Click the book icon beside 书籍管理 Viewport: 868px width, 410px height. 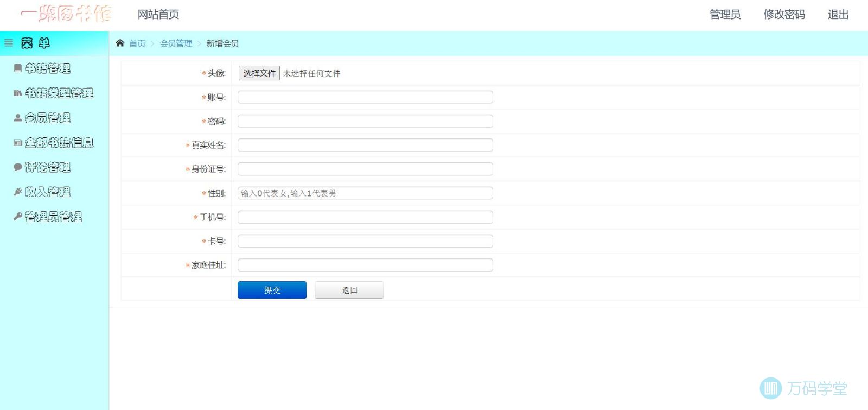coord(18,68)
